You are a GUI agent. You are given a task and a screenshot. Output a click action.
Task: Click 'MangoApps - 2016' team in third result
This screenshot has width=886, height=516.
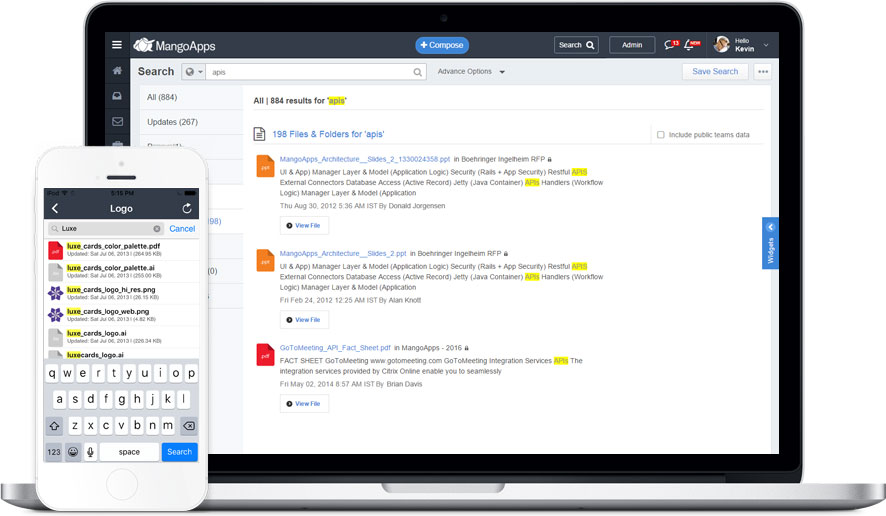pyautogui.click(x=431, y=348)
